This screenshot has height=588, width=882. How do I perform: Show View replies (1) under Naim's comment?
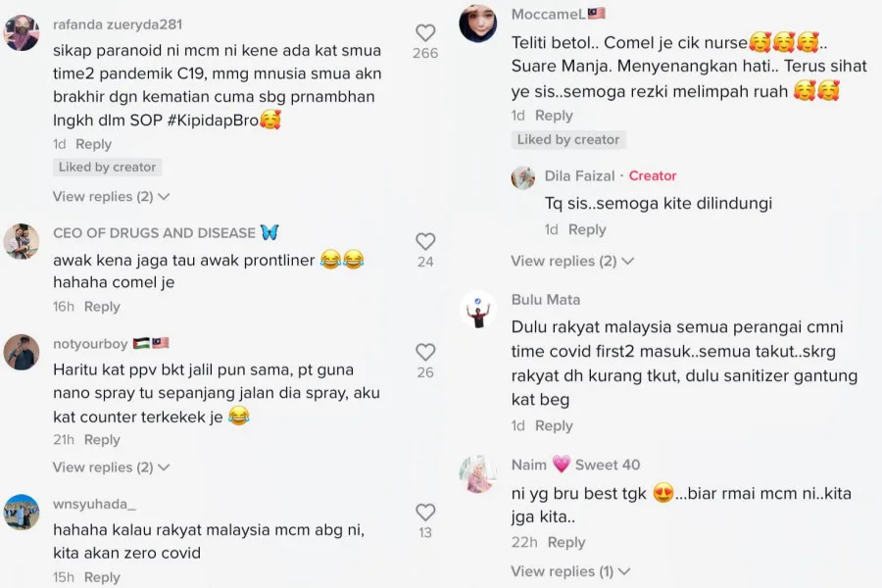[571, 571]
